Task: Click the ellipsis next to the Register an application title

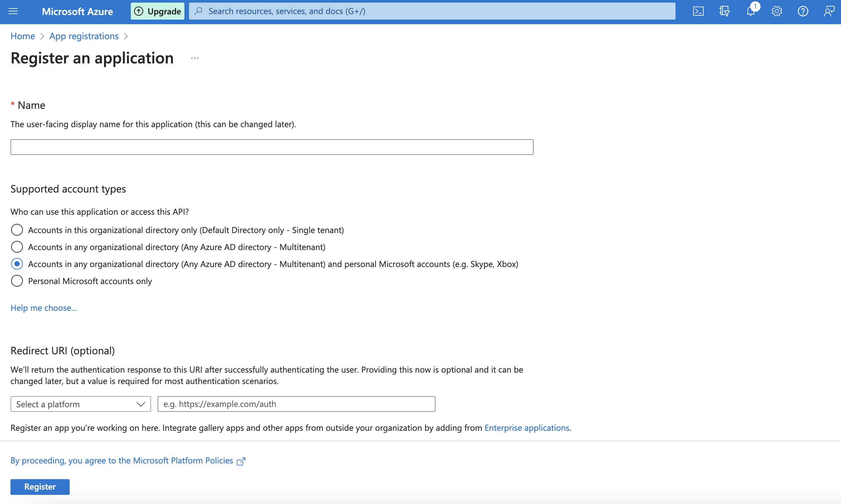Action: 195,59
